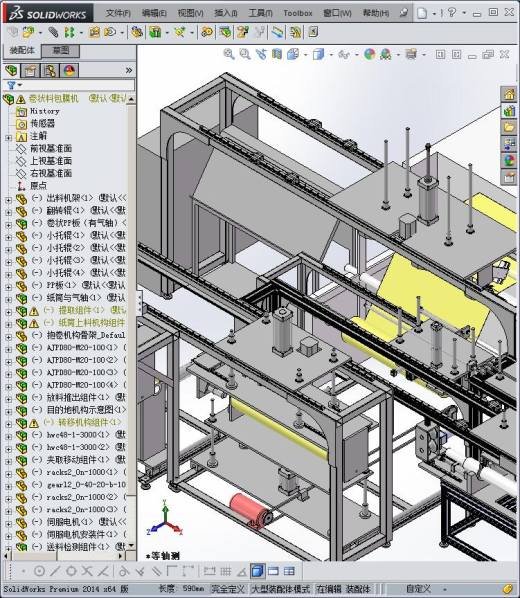Select the Move Component icon

point(110,32)
